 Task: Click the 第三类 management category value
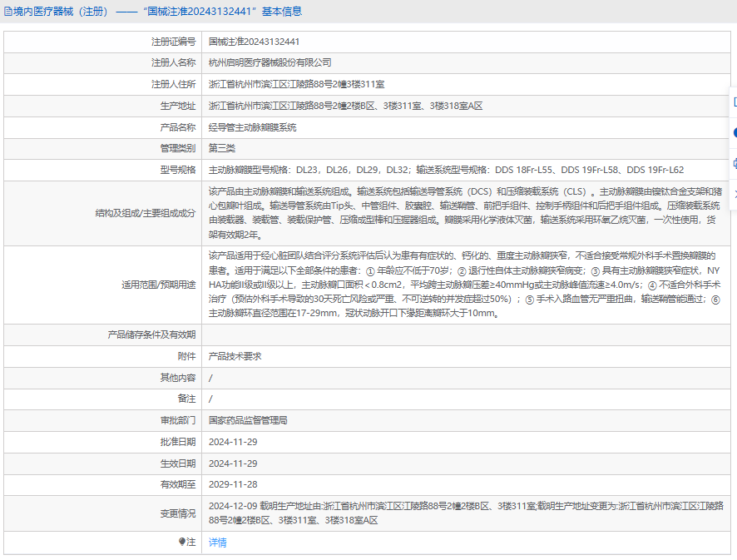pyautogui.click(x=222, y=148)
